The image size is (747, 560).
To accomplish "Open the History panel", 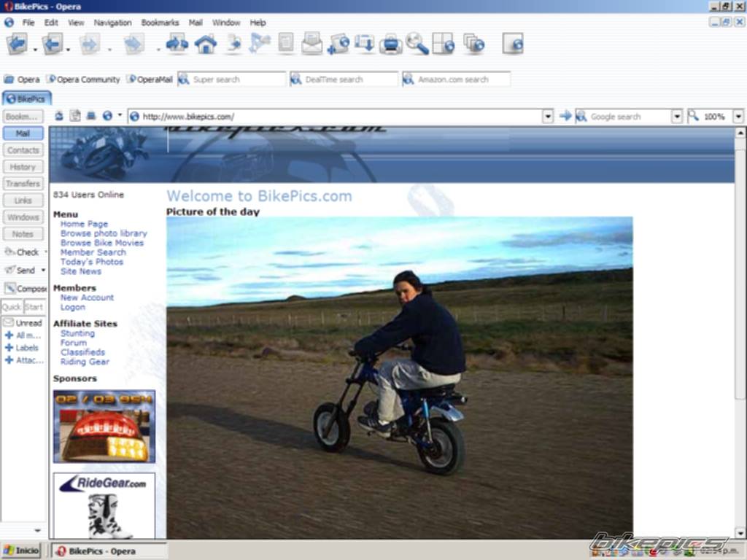I will 23,167.
